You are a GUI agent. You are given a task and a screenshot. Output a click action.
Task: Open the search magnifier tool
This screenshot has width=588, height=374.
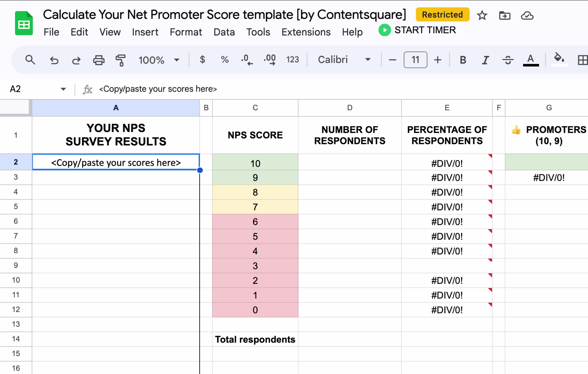tap(30, 60)
